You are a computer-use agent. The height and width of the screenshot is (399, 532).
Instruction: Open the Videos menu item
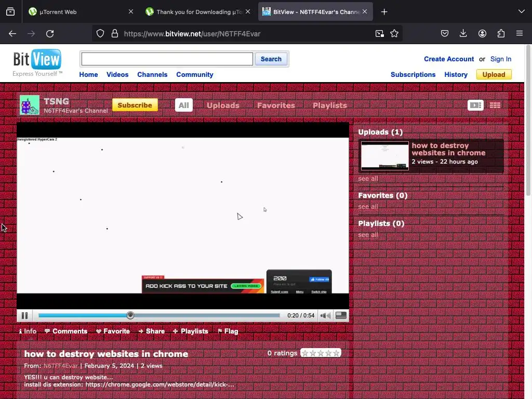point(117,75)
